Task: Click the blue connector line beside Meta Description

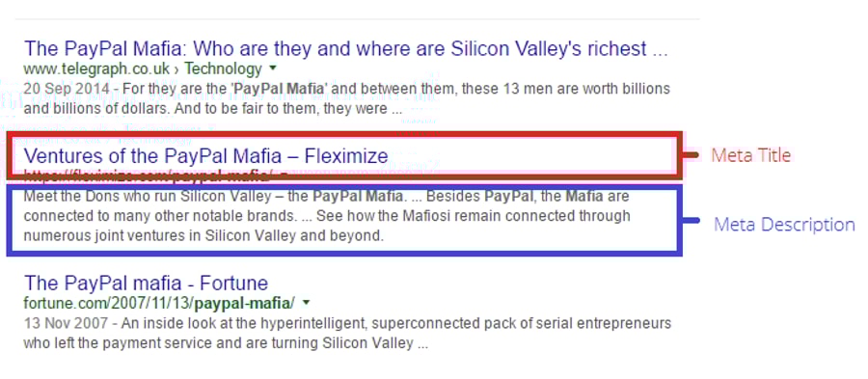Action: click(x=691, y=221)
